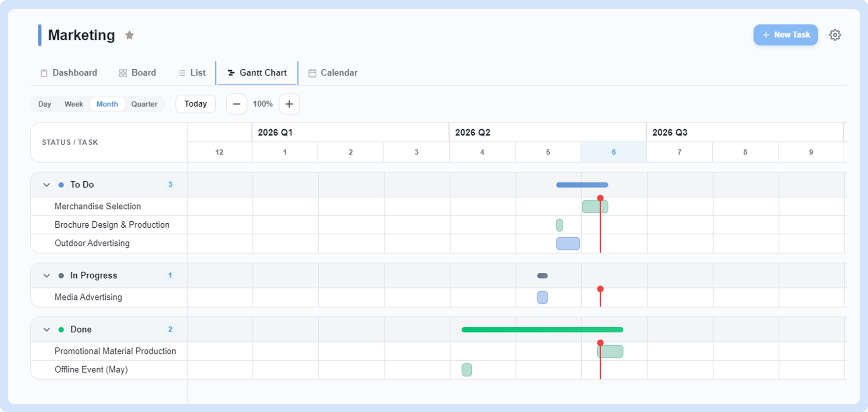
Task: Star the Marketing project as favorite
Action: [x=129, y=35]
